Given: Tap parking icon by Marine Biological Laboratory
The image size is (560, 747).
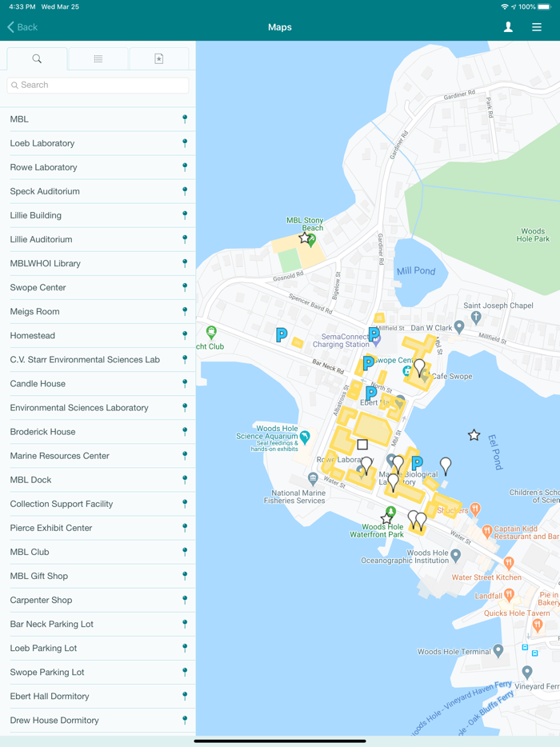Looking at the screenshot, I should tap(417, 462).
